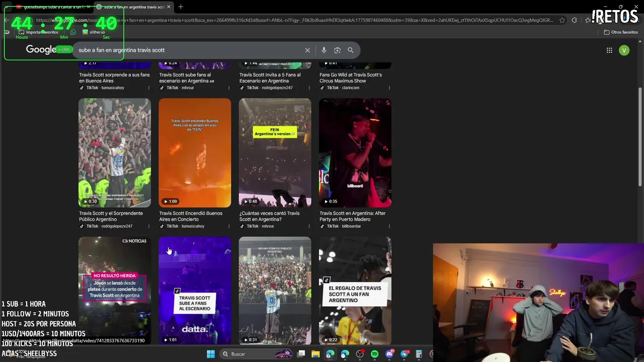
Task: Play the datta 'Travis Scott sube a fans' thumbnail
Action: tap(195, 291)
